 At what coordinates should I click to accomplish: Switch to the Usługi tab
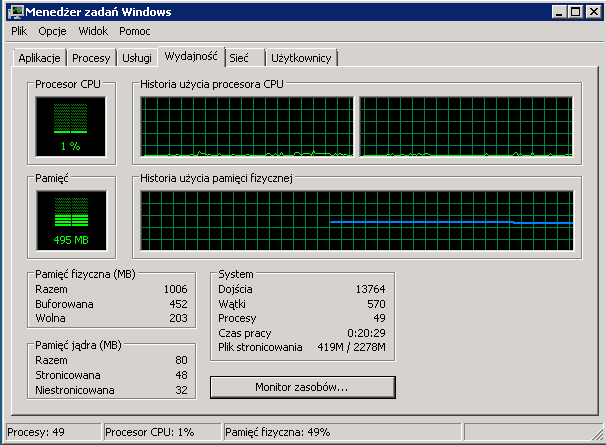click(x=137, y=58)
